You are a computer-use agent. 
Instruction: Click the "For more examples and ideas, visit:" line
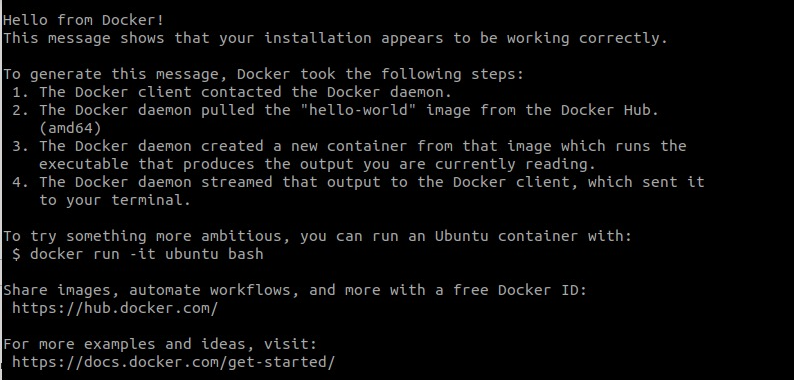(161, 344)
